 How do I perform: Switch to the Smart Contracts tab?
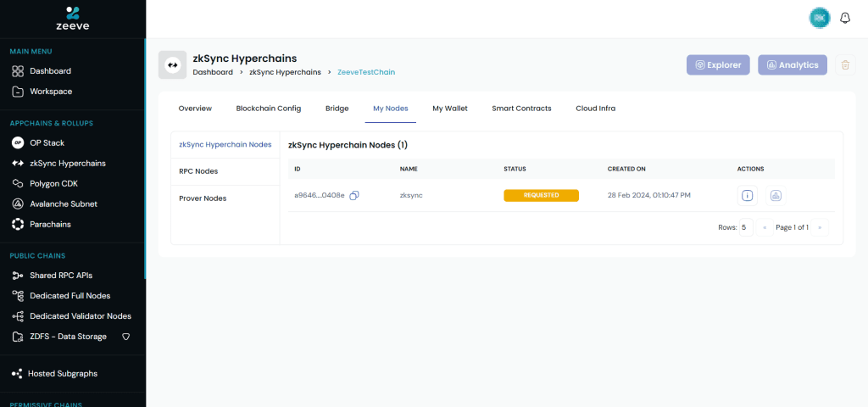[521, 109]
